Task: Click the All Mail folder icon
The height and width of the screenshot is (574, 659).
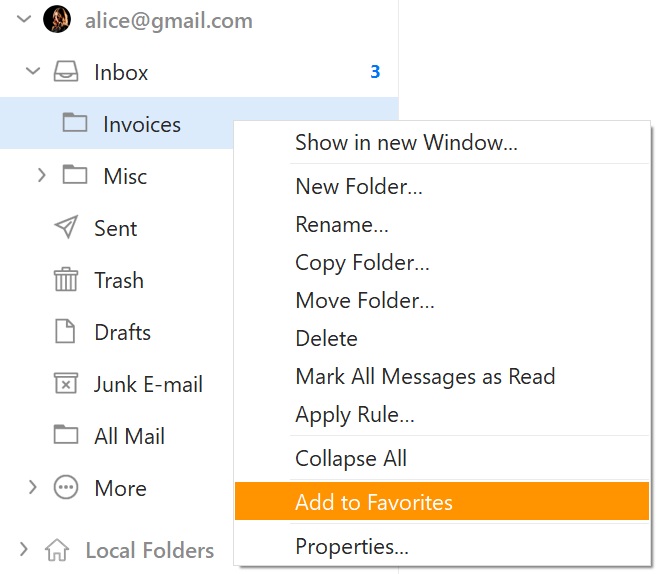Action: 66,435
